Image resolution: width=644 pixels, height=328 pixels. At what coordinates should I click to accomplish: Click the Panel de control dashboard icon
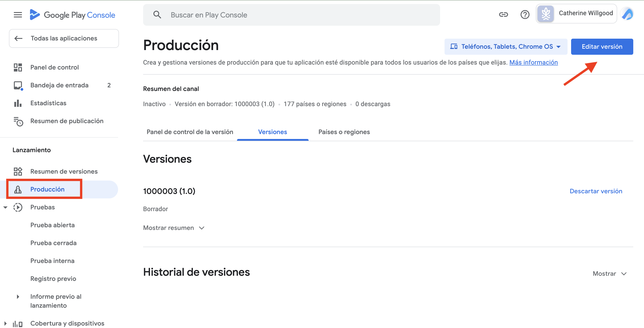(18, 67)
